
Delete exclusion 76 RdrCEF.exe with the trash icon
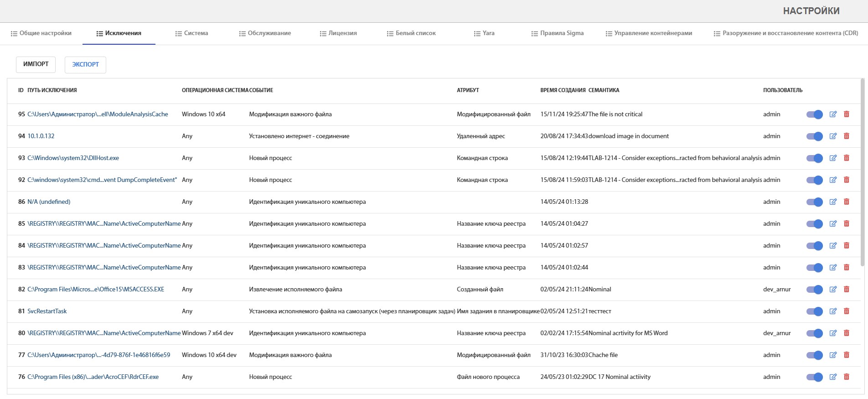pyautogui.click(x=847, y=377)
